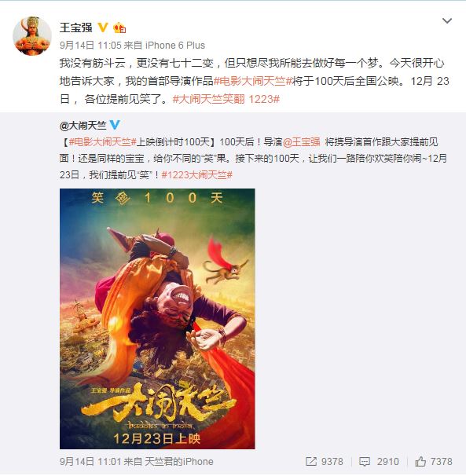
Task: Expand the post options chevron menu
Action: click(x=447, y=20)
